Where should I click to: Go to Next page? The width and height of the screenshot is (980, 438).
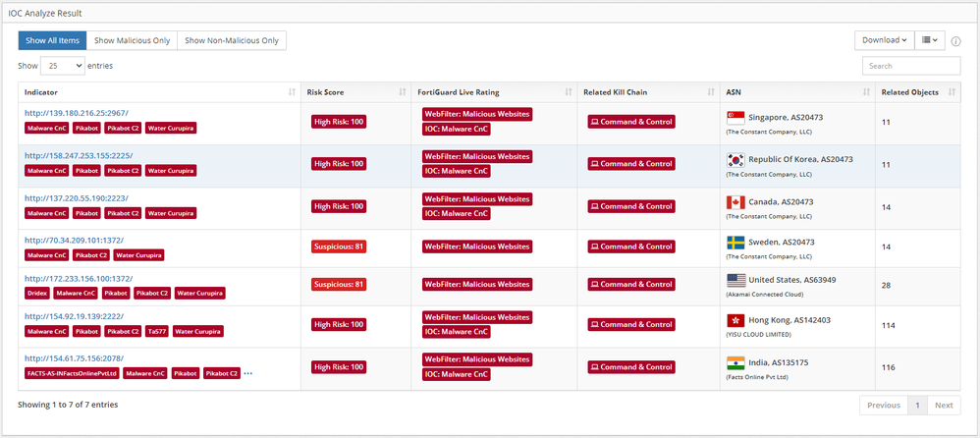pos(944,405)
